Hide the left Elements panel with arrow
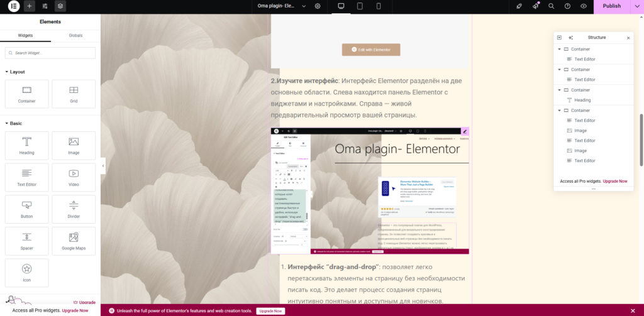 tap(103, 166)
